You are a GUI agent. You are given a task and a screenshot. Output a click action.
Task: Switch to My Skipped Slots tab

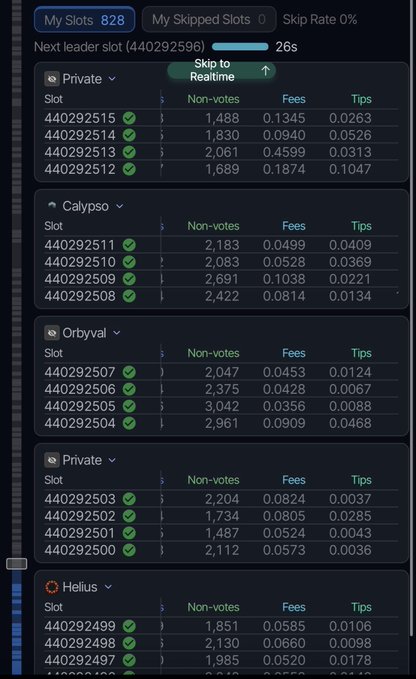coord(209,19)
